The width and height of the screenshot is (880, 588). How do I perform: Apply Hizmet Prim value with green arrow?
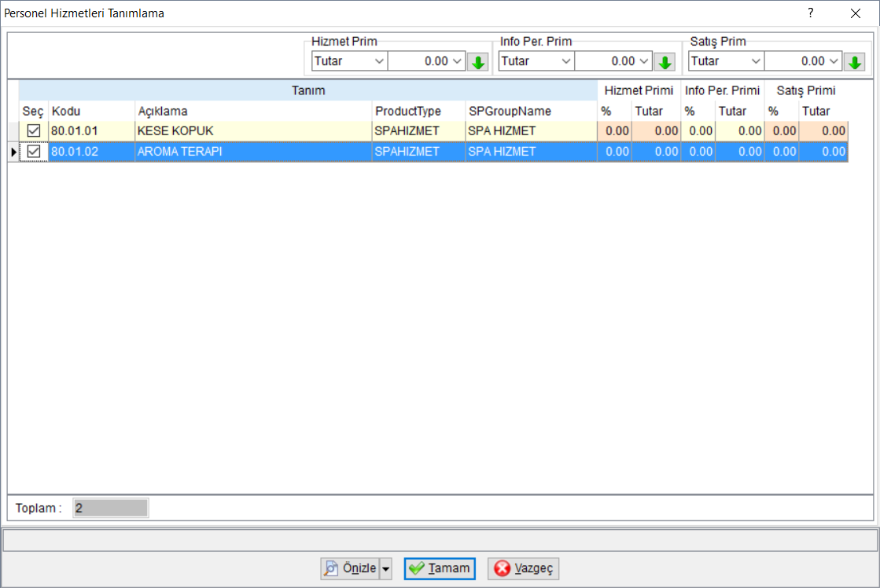[478, 62]
